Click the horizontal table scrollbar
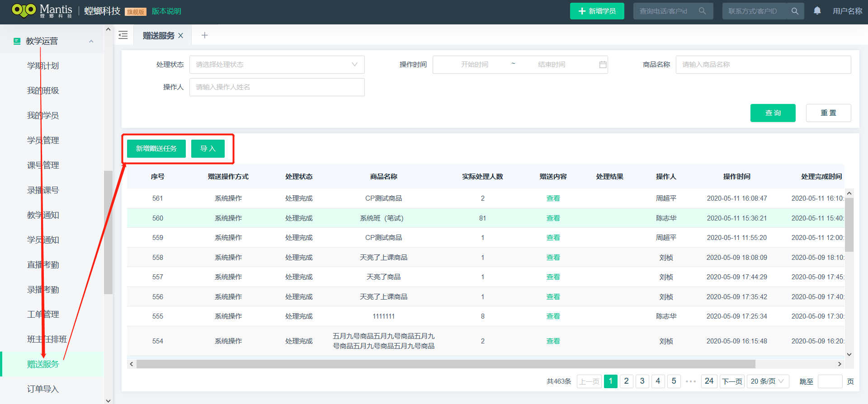The image size is (868, 404). (x=446, y=364)
